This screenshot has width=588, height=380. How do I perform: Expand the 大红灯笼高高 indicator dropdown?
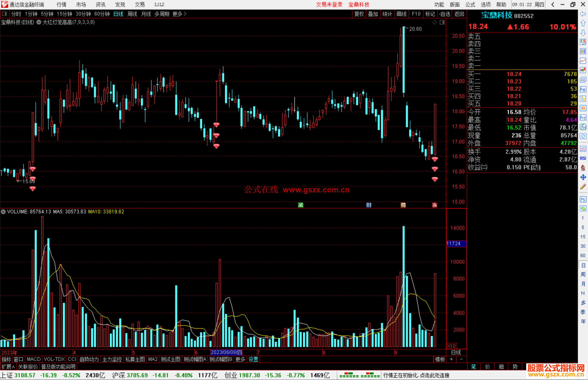39,22
